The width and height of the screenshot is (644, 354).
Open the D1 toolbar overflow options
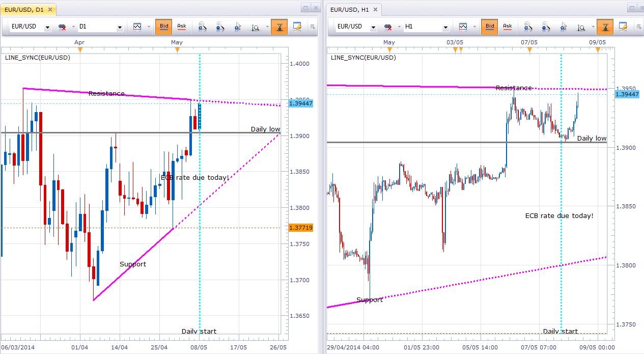(313, 27)
